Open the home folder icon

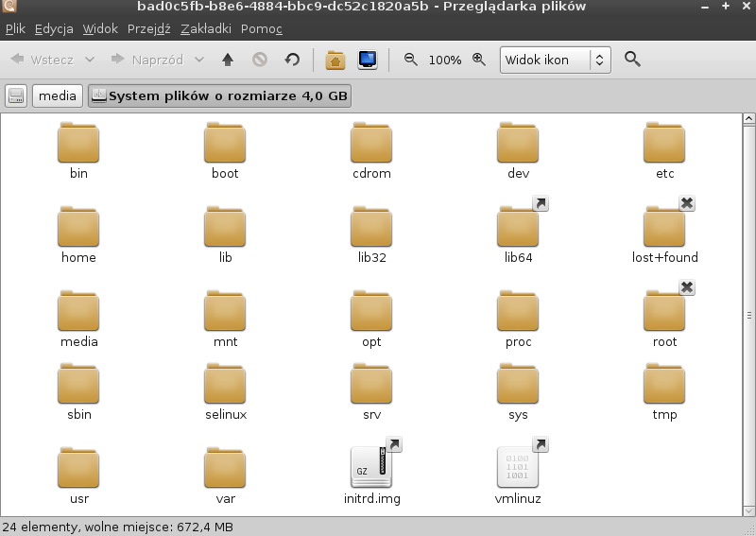coord(335,60)
